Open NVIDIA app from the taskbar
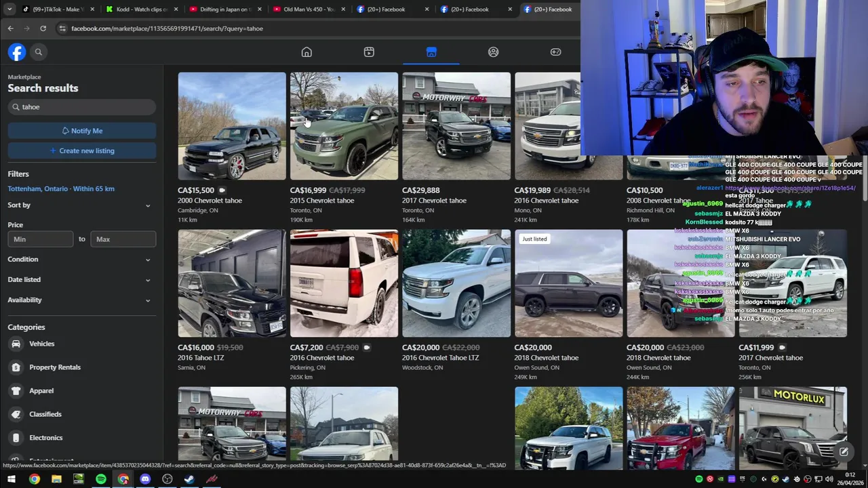 79,479
